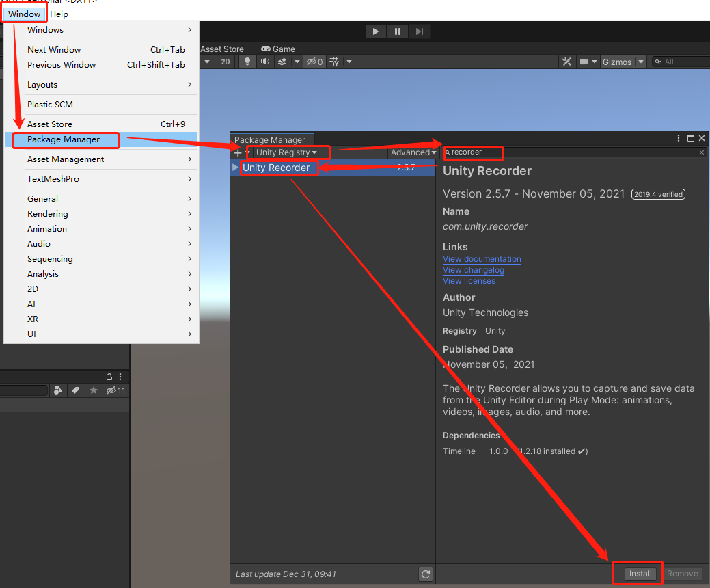
Task: Click the scene search All field
Action: pyautogui.click(x=681, y=62)
